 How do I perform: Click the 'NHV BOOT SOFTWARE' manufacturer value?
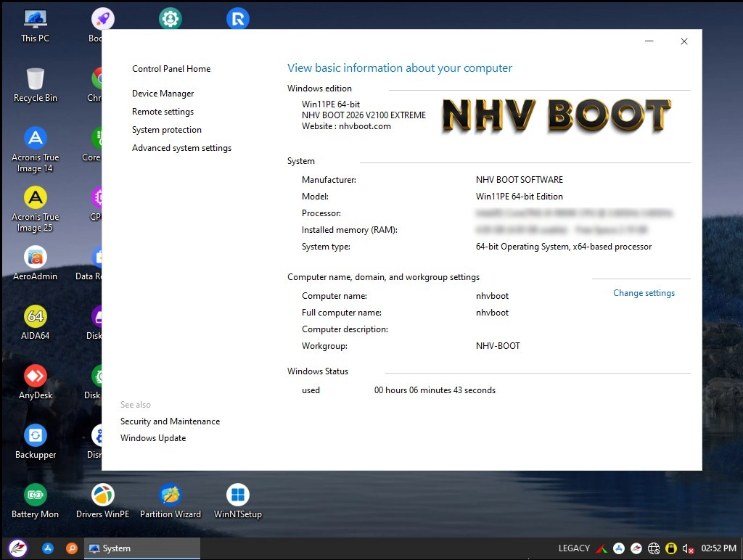click(x=520, y=180)
